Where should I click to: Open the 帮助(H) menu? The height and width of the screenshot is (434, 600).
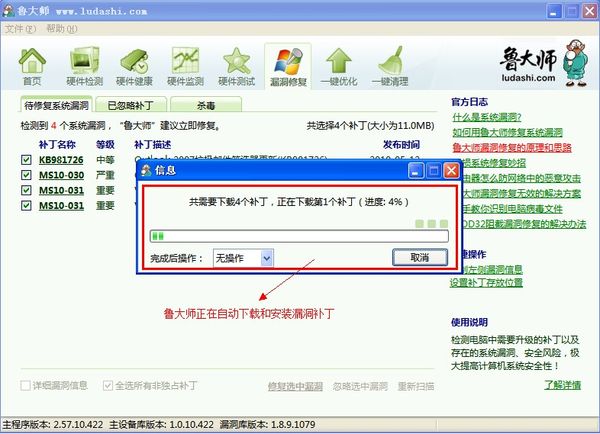coord(62,29)
